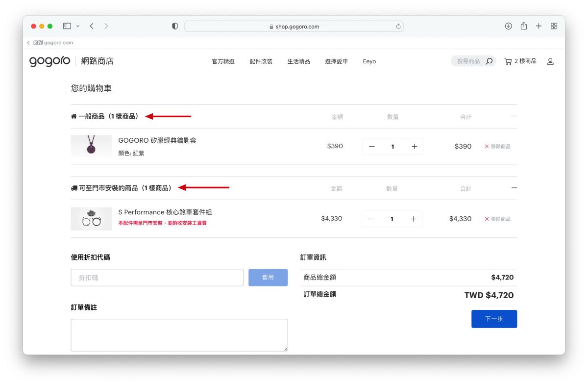The width and height of the screenshot is (588, 385).
Task: Click the 折扣碼 discount code field
Action: point(157,278)
